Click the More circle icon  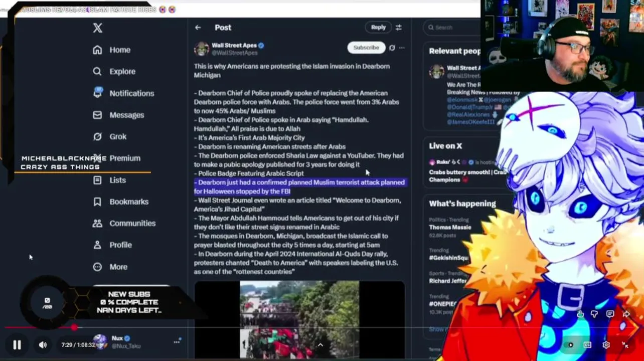(97, 267)
